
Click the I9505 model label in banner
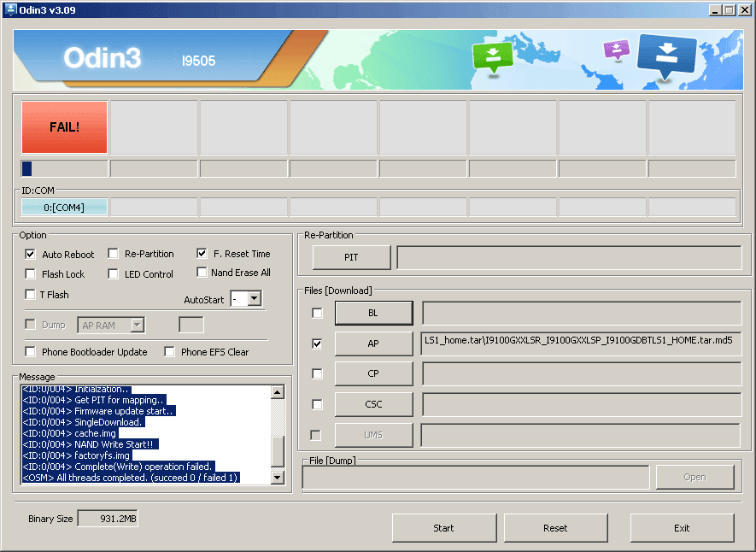pos(199,61)
